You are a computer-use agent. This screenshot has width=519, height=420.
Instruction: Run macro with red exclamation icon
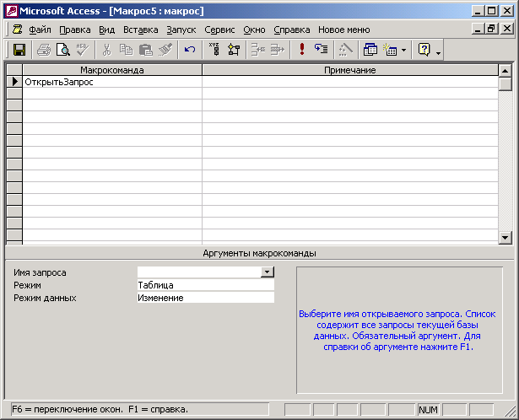tap(302, 50)
